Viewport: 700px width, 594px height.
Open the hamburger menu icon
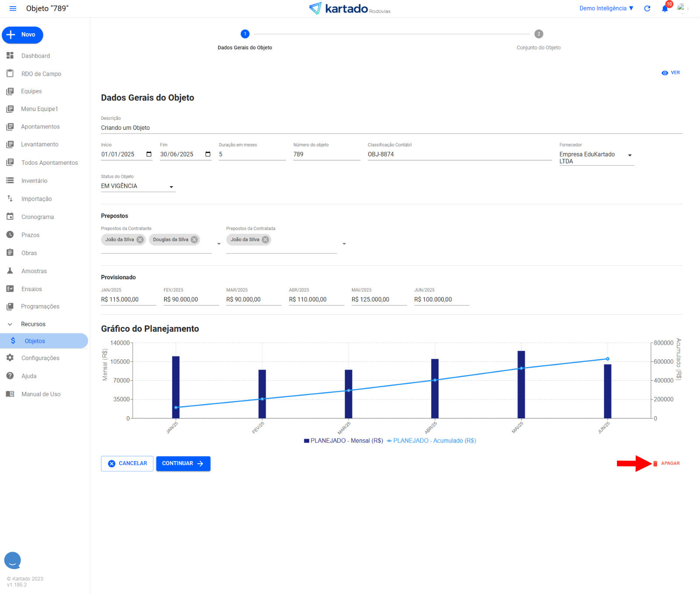[13, 9]
